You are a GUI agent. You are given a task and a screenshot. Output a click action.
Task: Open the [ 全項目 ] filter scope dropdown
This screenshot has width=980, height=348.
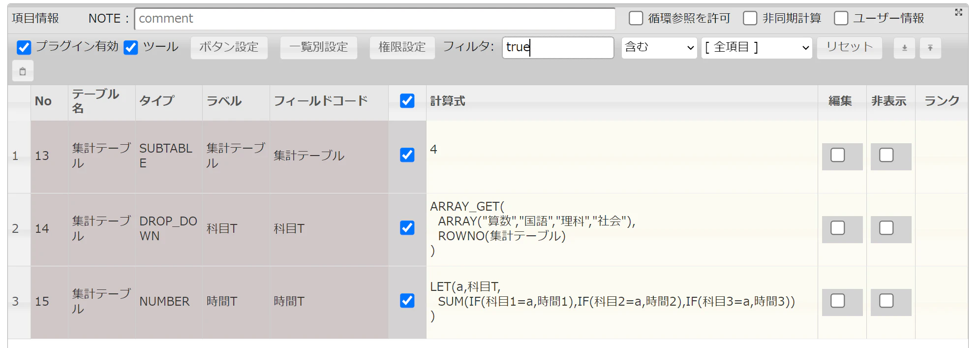(x=757, y=48)
